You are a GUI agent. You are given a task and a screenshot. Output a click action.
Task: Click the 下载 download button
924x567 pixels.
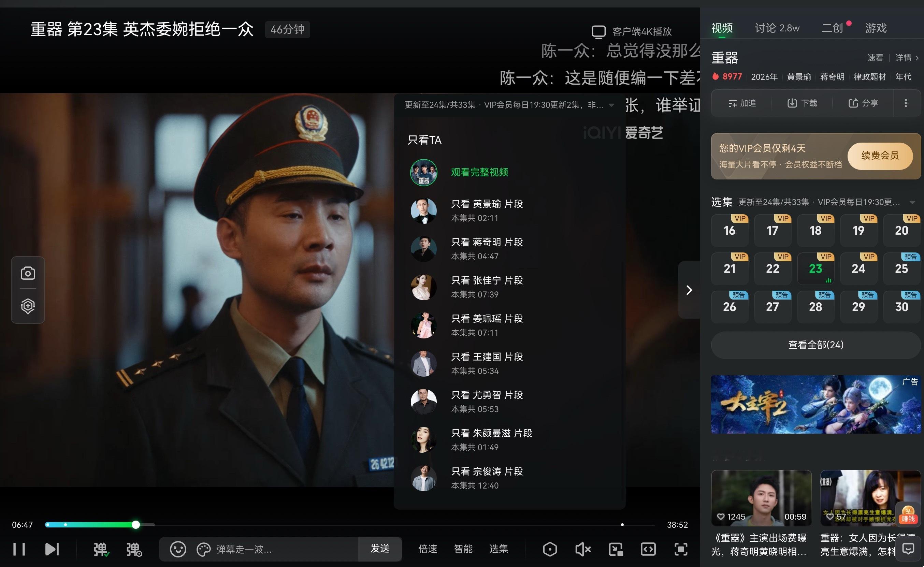802,103
